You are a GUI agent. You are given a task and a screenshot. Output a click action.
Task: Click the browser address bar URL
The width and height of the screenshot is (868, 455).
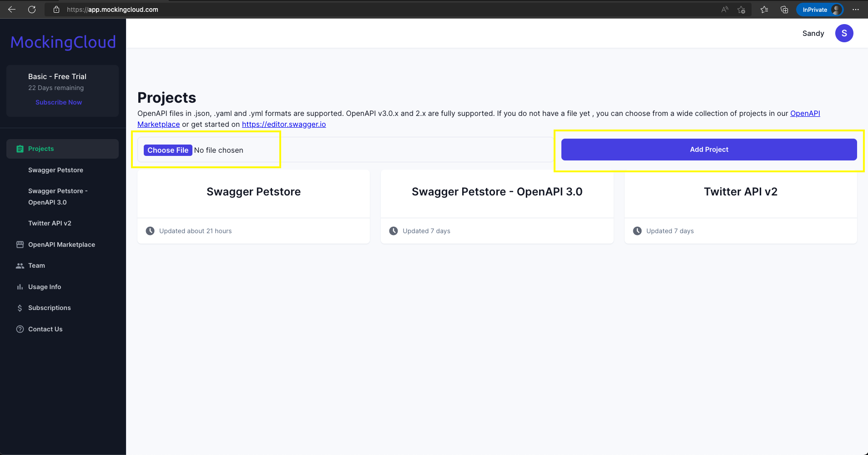pyautogui.click(x=112, y=10)
